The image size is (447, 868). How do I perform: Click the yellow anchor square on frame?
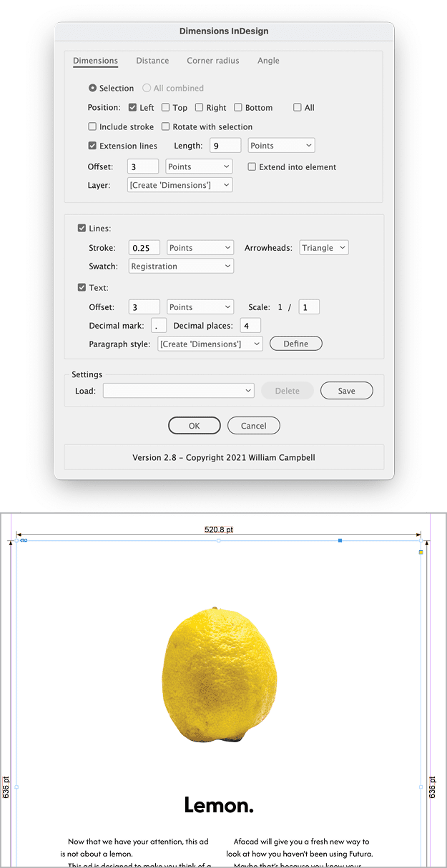pos(421,552)
